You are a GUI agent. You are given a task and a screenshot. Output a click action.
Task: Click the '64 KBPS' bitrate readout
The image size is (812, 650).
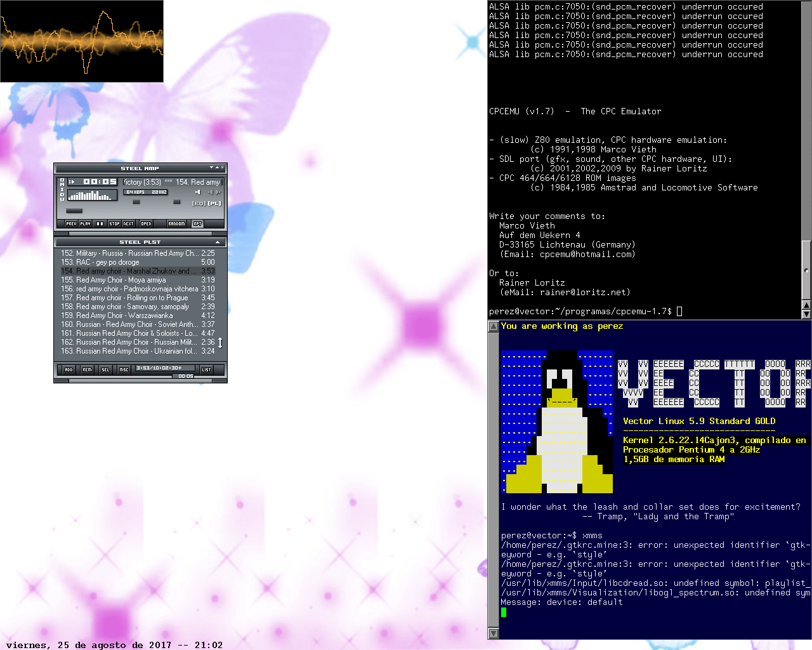click(135, 192)
